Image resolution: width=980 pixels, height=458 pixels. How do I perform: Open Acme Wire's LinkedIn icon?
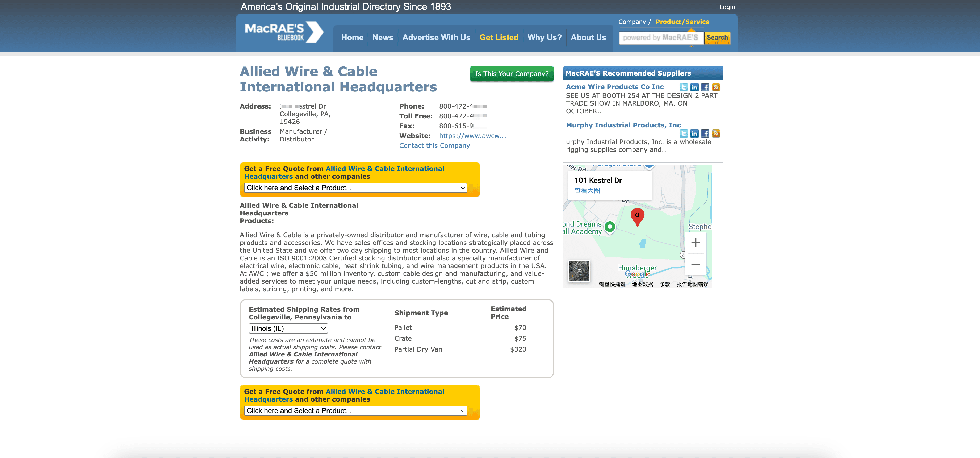pyautogui.click(x=694, y=87)
